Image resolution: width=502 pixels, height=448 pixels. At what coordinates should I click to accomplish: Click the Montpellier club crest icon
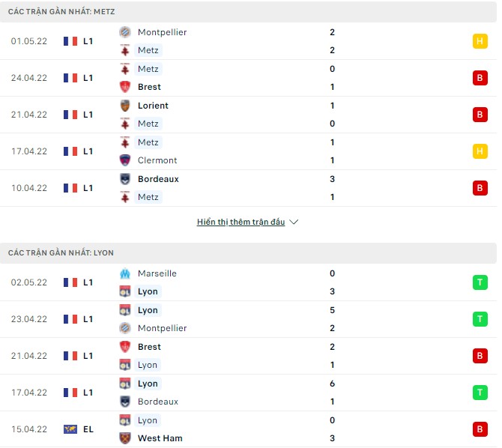coord(125,32)
